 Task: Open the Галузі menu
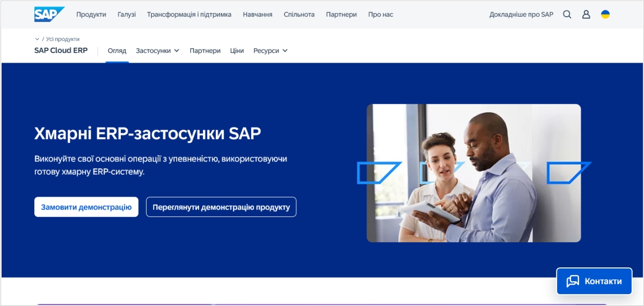[x=127, y=14]
